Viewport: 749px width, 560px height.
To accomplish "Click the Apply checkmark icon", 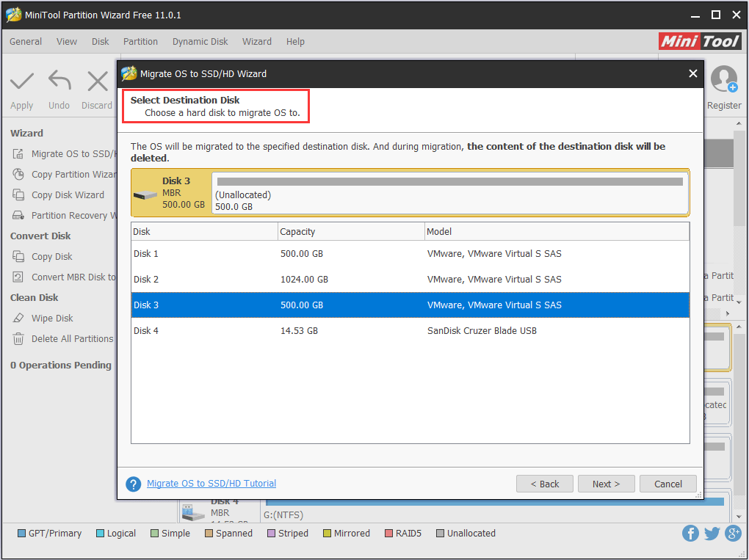I will tap(22, 81).
